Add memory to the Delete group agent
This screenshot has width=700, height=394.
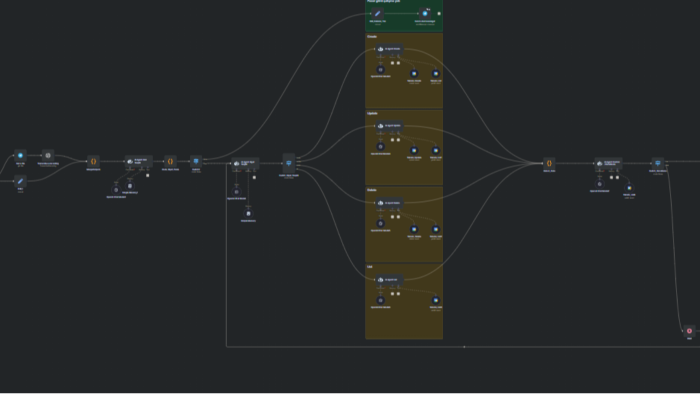pyautogui.click(x=392, y=217)
